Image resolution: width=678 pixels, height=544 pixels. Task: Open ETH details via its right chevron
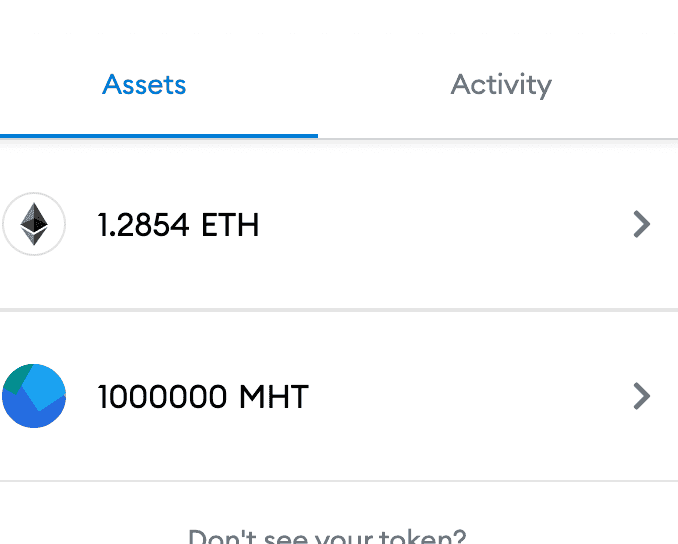pos(642,224)
